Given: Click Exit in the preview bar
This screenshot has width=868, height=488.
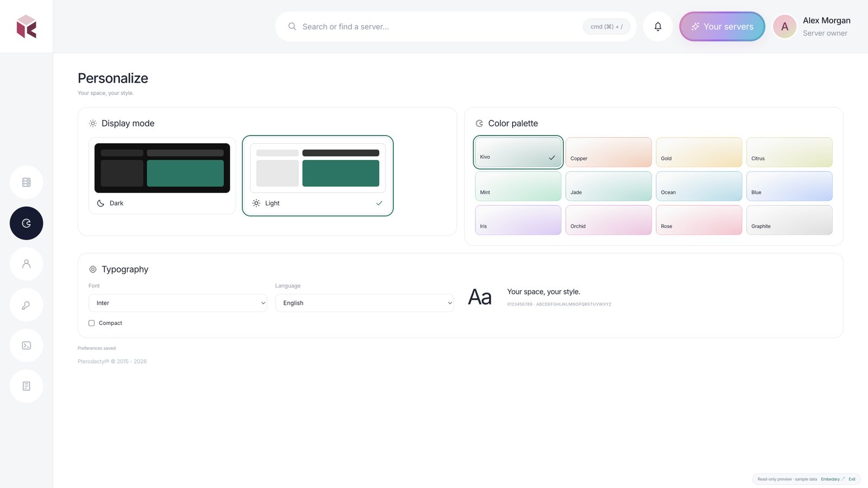Looking at the screenshot, I should tap(852, 479).
